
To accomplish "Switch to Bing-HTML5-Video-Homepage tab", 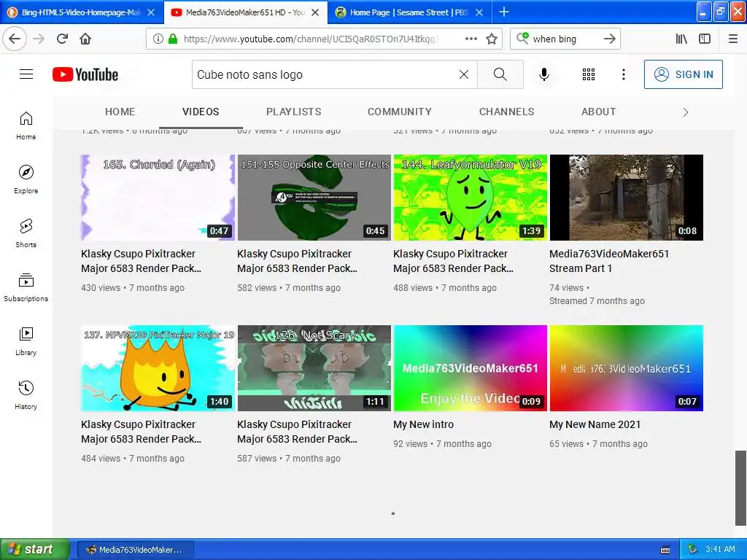I will pos(82,12).
